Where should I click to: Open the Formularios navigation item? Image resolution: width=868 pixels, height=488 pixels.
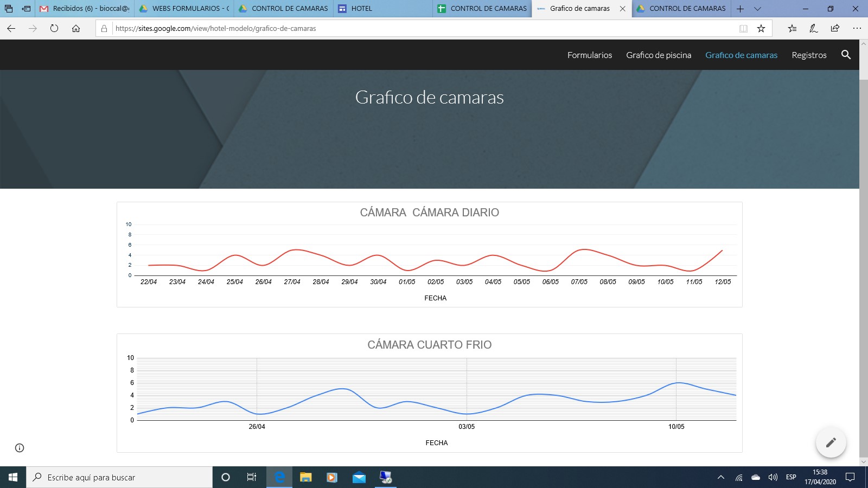click(x=589, y=55)
